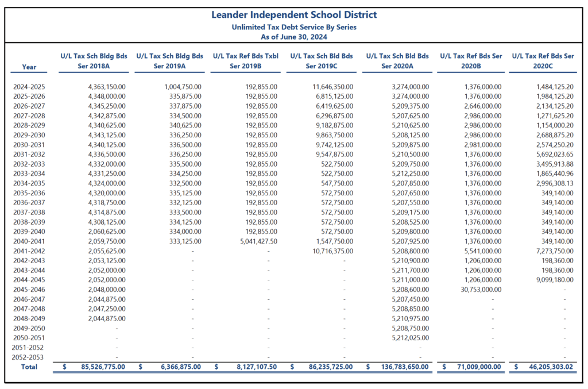The image size is (588, 389).
Task: Select the value 2,981,000.00
Action: pyautogui.click(x=482, y=145)
